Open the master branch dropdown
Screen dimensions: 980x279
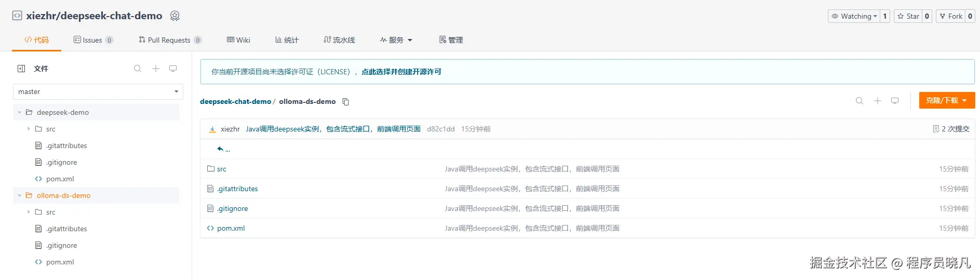point(98,91)
